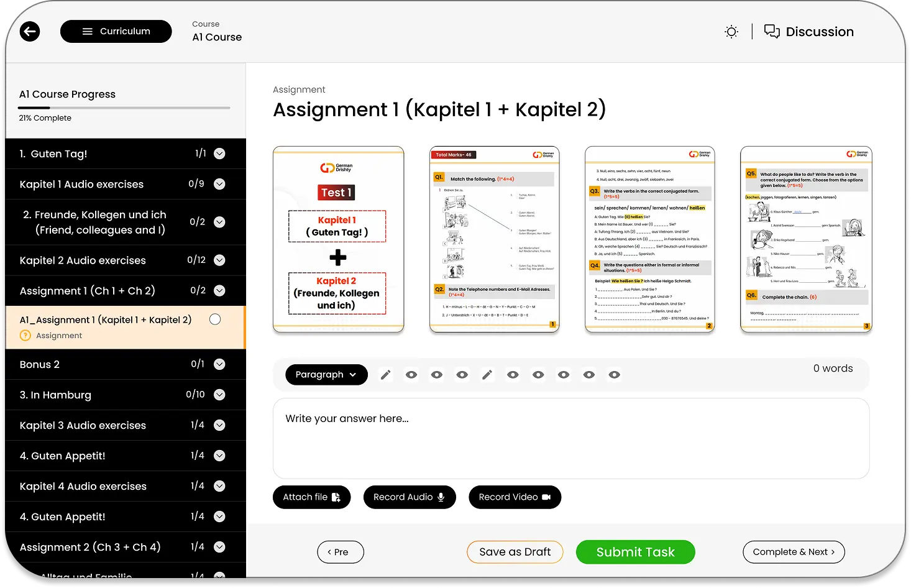Go to previous with Pre button

coord(341,552)
